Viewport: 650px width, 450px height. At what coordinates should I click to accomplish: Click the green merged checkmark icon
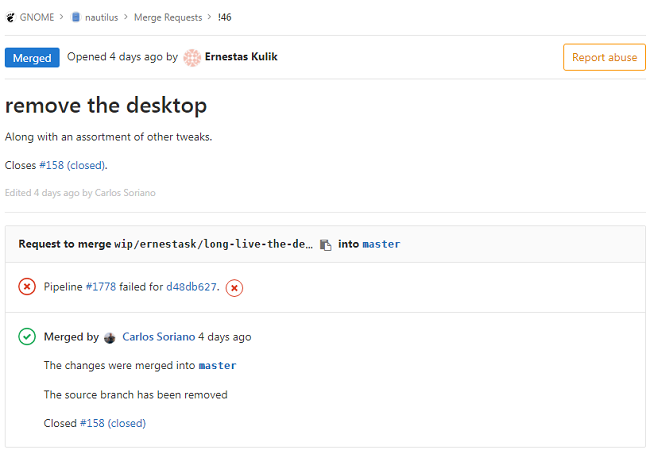pyautogui.click(x=27, y=336)
